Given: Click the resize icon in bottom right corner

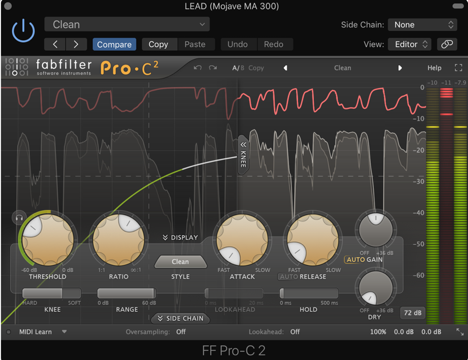Looking at the screenshot, I should pos(460,332).
